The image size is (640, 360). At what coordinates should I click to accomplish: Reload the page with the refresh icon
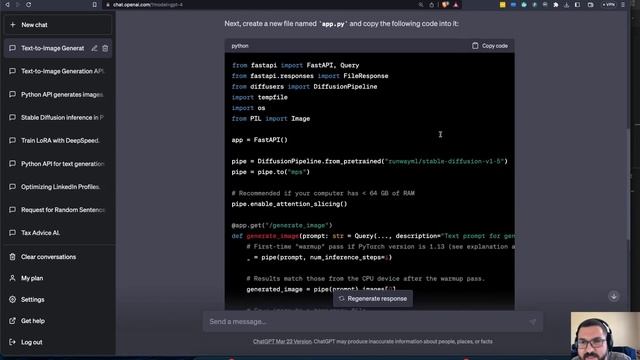point(28,4)
